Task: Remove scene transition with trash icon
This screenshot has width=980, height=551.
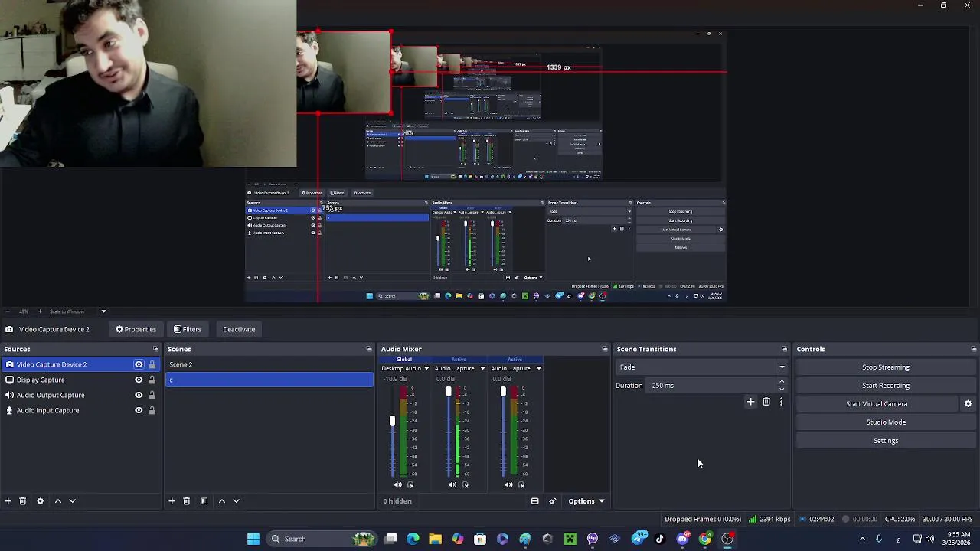Action: pyautogui.click(x=766, y=402)
